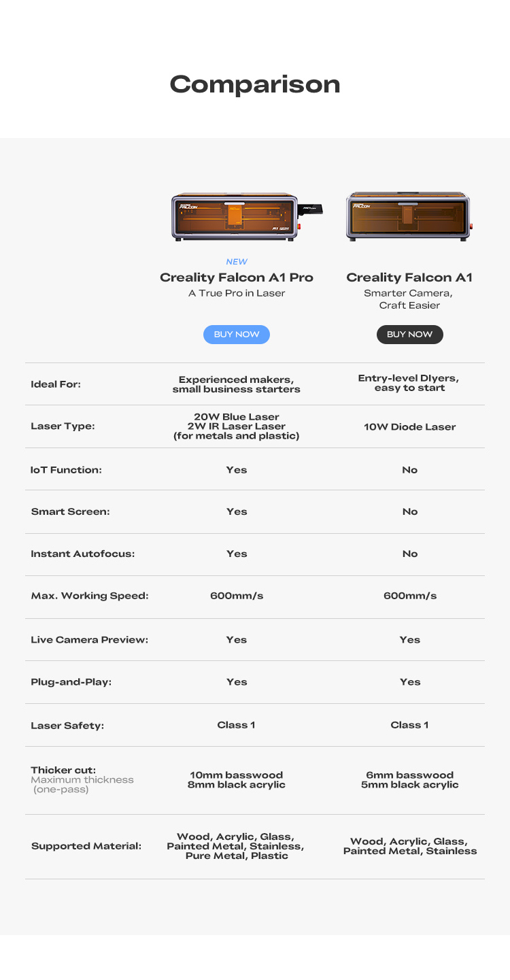Click the NEW label above A1 Pro
Viewport: 510px width, 980px height.
[x=236, y=262]
